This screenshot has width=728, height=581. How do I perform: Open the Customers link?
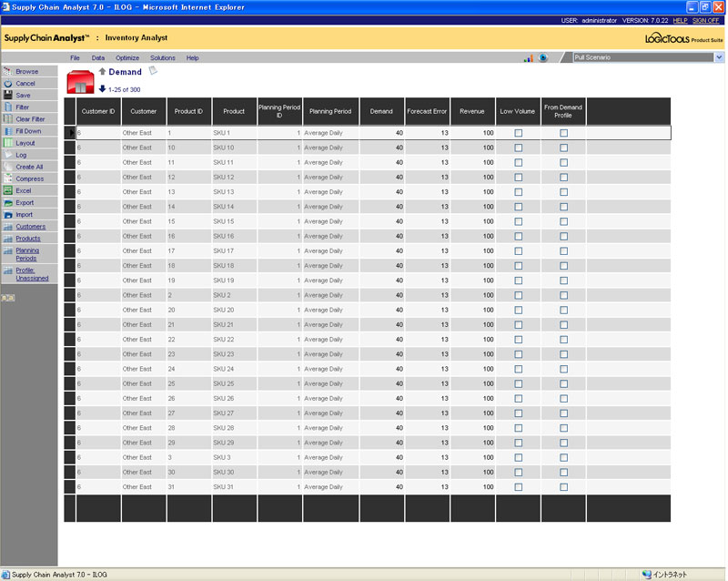31,227
